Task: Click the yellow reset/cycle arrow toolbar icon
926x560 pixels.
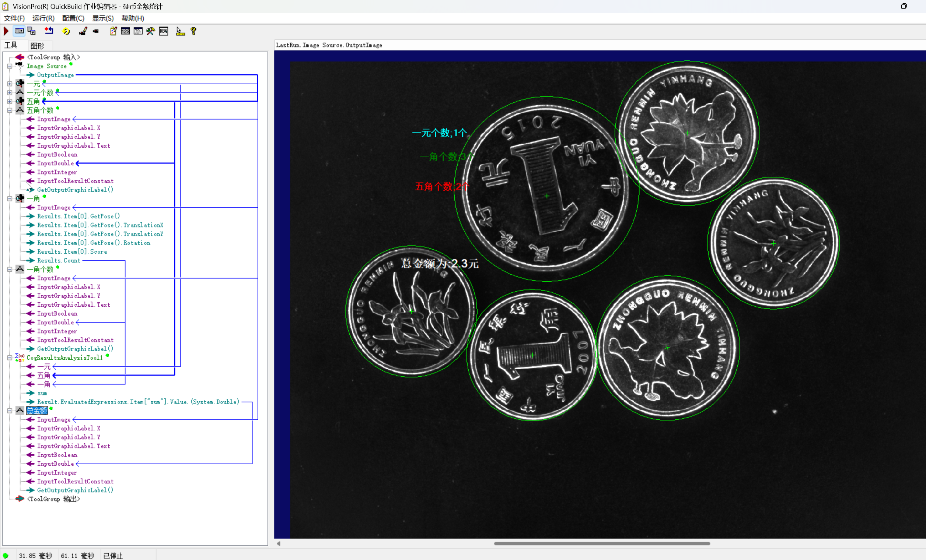Action: [x=66, y=31]
